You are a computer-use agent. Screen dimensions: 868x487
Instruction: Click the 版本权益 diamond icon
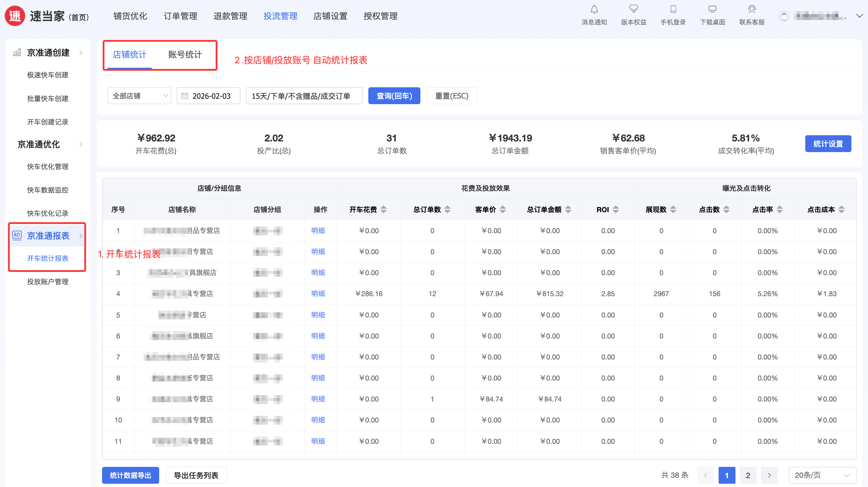(633, 9)
